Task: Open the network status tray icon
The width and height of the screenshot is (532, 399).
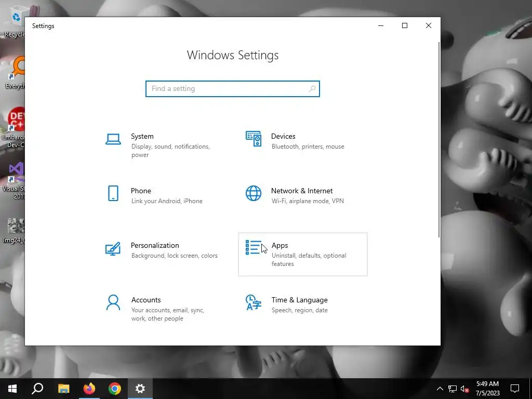Action: point(453,389)
